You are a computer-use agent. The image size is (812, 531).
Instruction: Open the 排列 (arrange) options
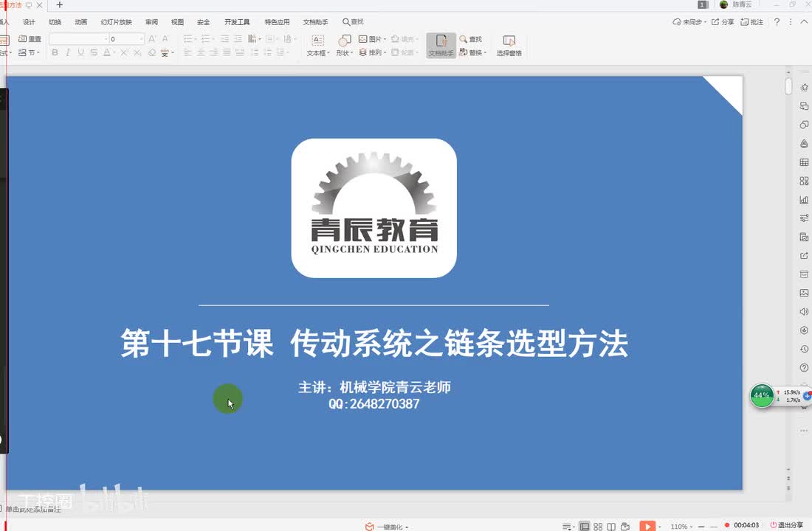pyautogui.click(x=372, y=52)
